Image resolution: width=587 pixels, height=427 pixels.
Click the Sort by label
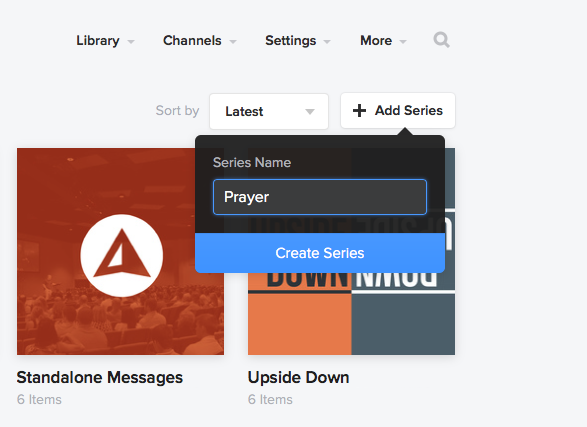click(x=177, y=111)
